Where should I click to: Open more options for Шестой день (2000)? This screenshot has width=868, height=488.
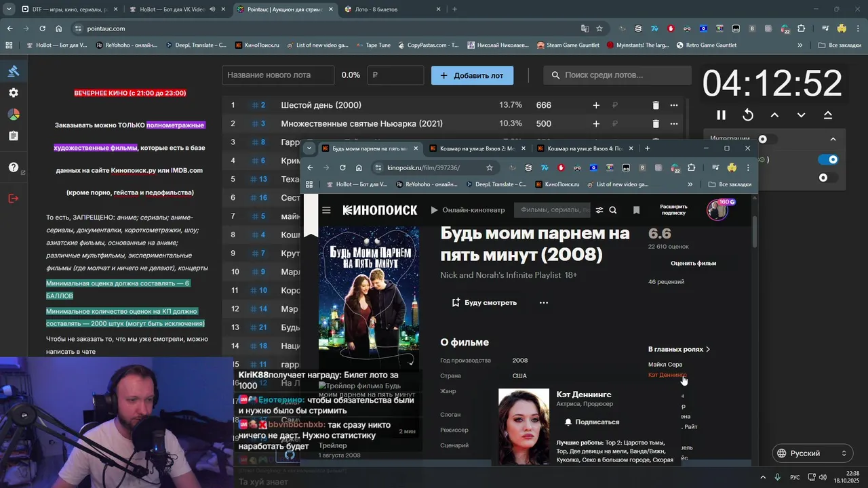673,105
